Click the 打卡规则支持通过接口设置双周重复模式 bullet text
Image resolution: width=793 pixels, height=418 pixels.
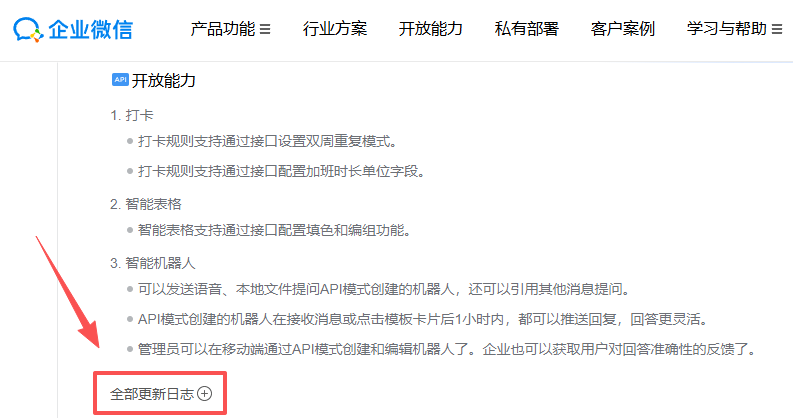(x=268, y=142)
